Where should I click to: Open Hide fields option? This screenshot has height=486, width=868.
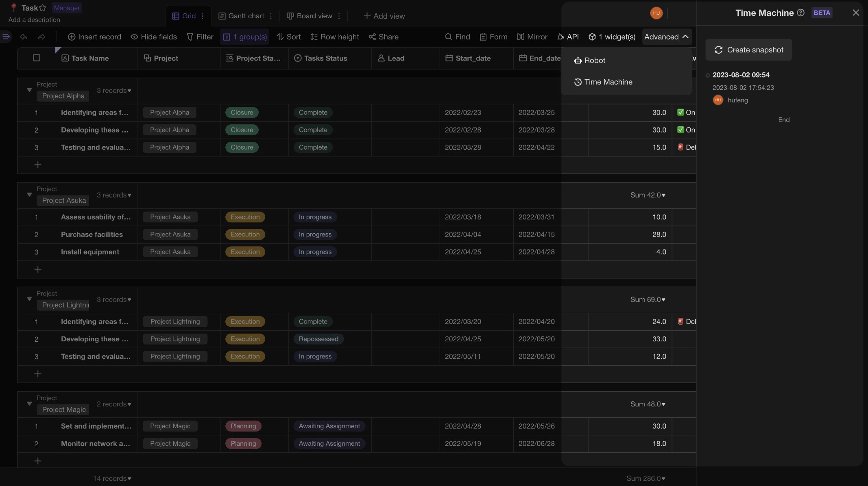click(x=154, y=37)
